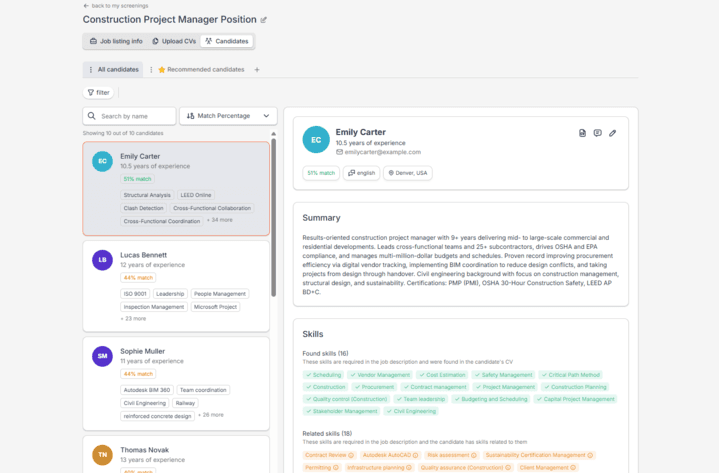Open Sophie Muller candidate avatar
This screenshot has width=719, height=473.
(x=102, y=356)
